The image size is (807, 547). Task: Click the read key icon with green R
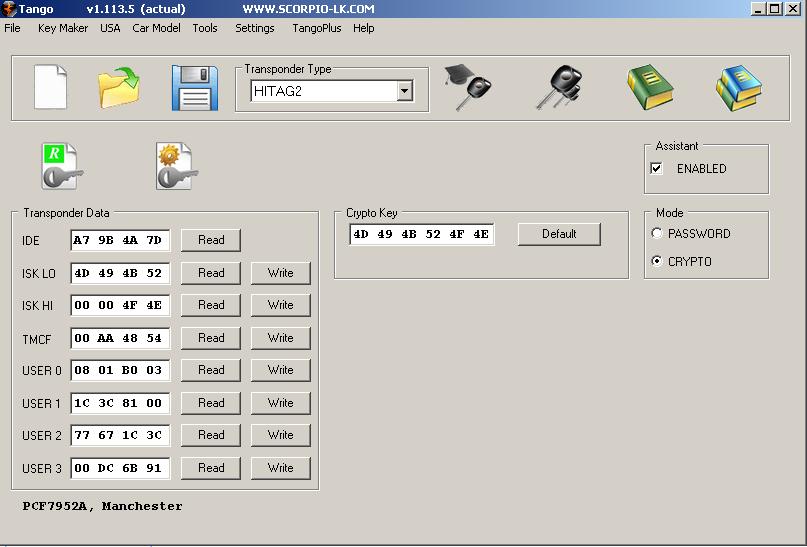point(62,166)
